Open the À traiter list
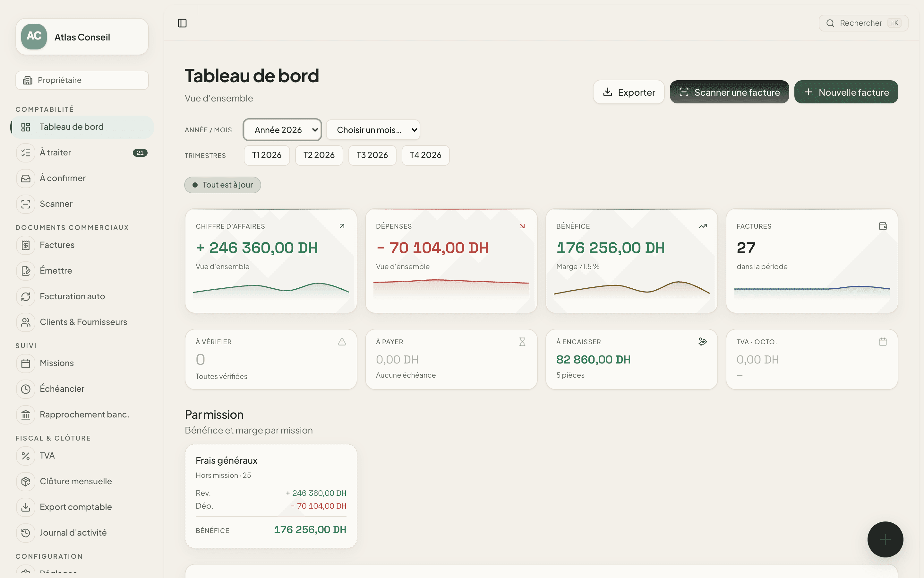924x578 pixels. [x=82, y=153]
